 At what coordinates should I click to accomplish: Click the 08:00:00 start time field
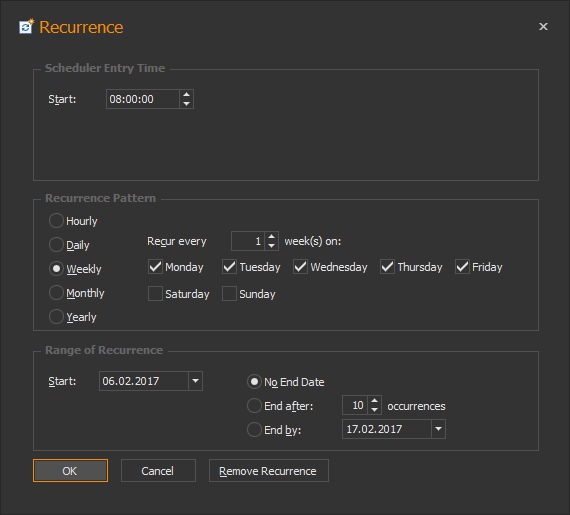click(142, 99)
